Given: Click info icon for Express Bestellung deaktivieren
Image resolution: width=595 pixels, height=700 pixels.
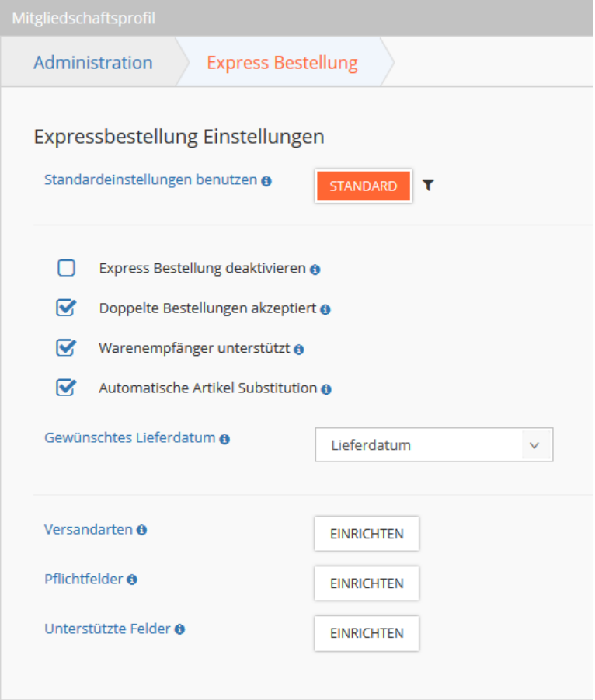Looking at the screenshot, I should pyautogui.click(x=315, y=270).
